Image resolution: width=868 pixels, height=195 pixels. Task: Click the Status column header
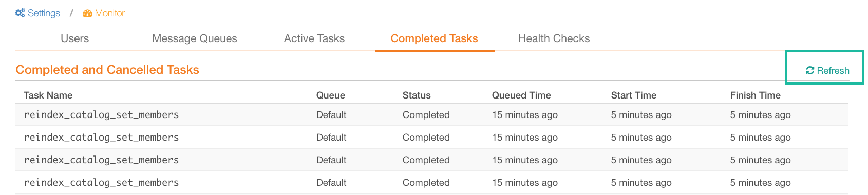[417, 95]
